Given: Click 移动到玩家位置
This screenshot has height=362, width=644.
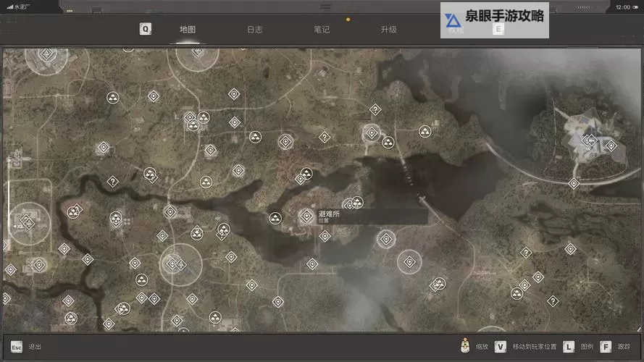Looking at the screenshot, I should [x=535, y=347].
